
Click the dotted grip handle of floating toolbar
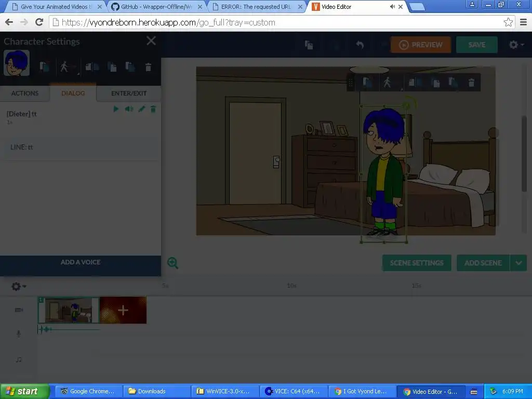tap(351, 83)
